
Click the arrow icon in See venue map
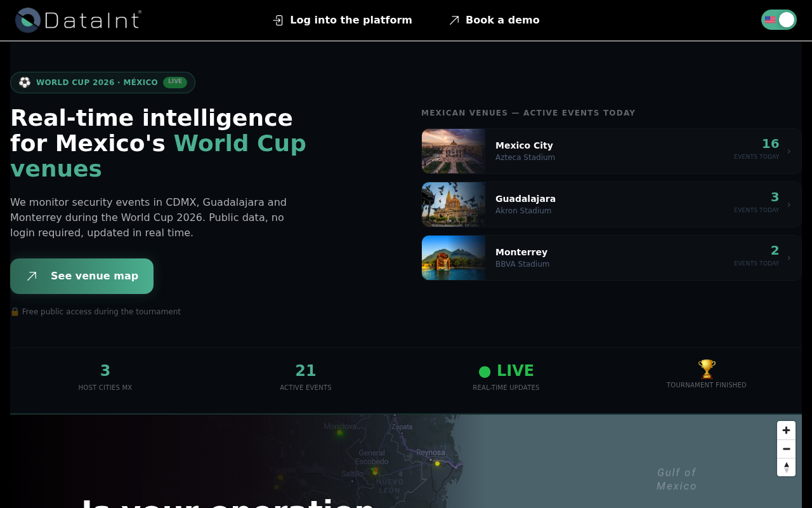[32, 276]
